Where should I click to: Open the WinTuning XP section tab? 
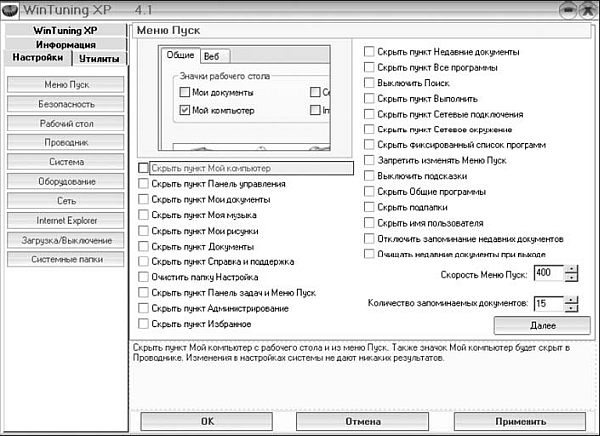coord(65,30)
